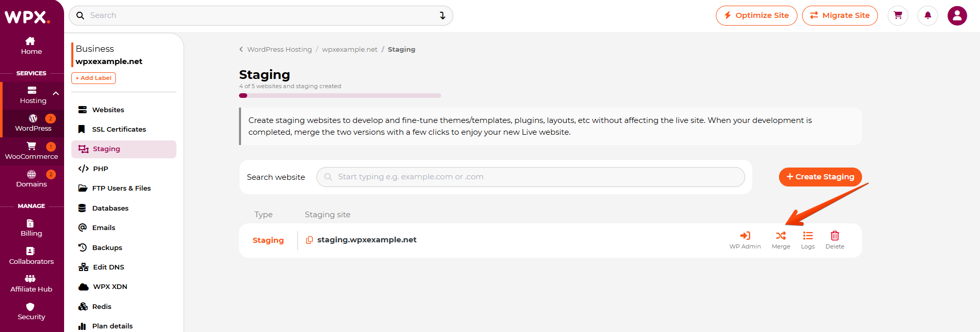Open the shopping cart

pos(897,15)
